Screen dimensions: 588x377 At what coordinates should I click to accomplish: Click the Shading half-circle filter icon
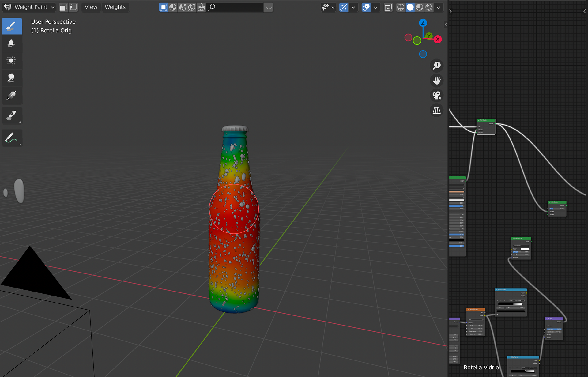click(x=173, y=7)
